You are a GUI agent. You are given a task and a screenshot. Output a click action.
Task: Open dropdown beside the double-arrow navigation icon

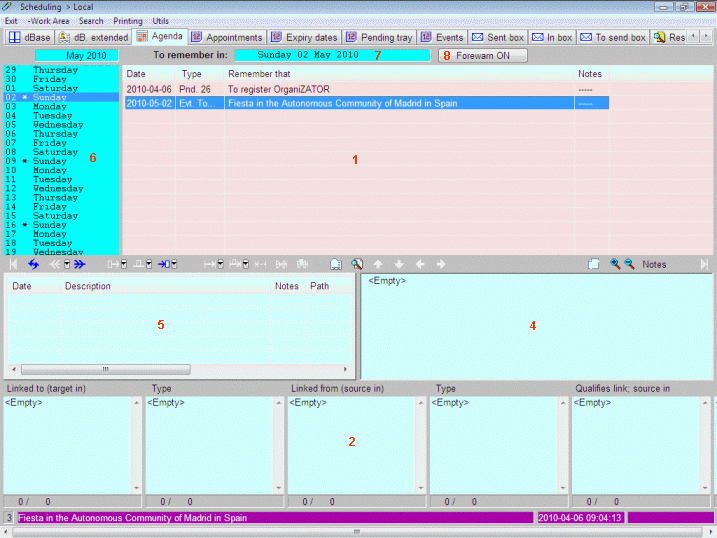(66, 264)
